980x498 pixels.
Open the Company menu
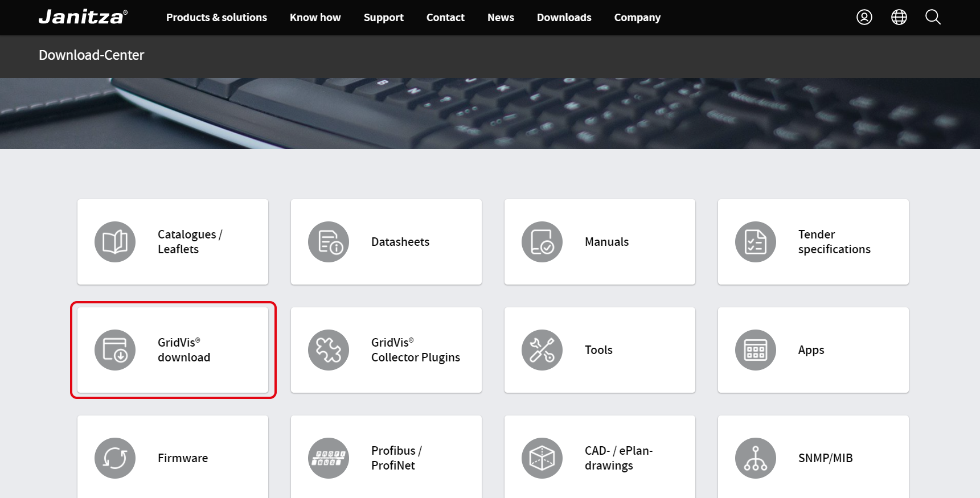637,18
